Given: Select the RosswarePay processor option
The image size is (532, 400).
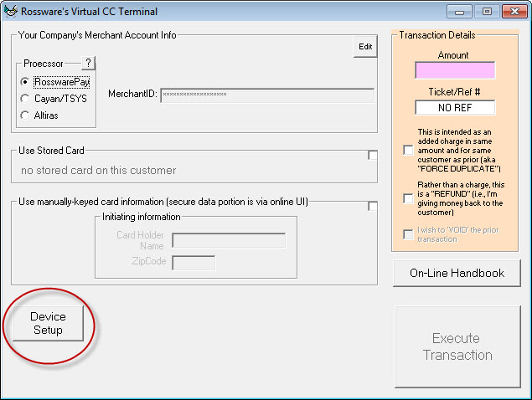Looking at the screenshot, I should coord(25,82).
